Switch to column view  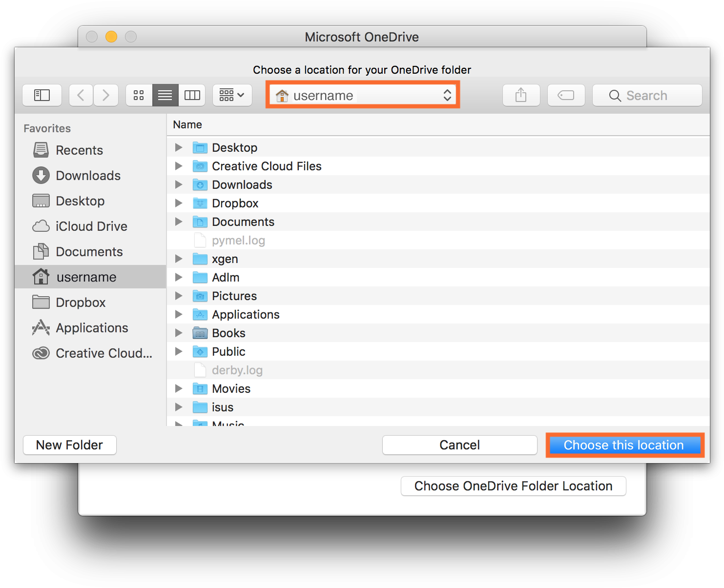tap(192, 95)
